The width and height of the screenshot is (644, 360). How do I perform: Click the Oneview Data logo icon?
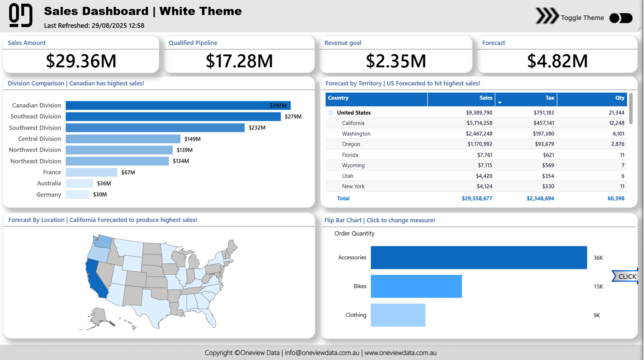click(x=21, y=15)
